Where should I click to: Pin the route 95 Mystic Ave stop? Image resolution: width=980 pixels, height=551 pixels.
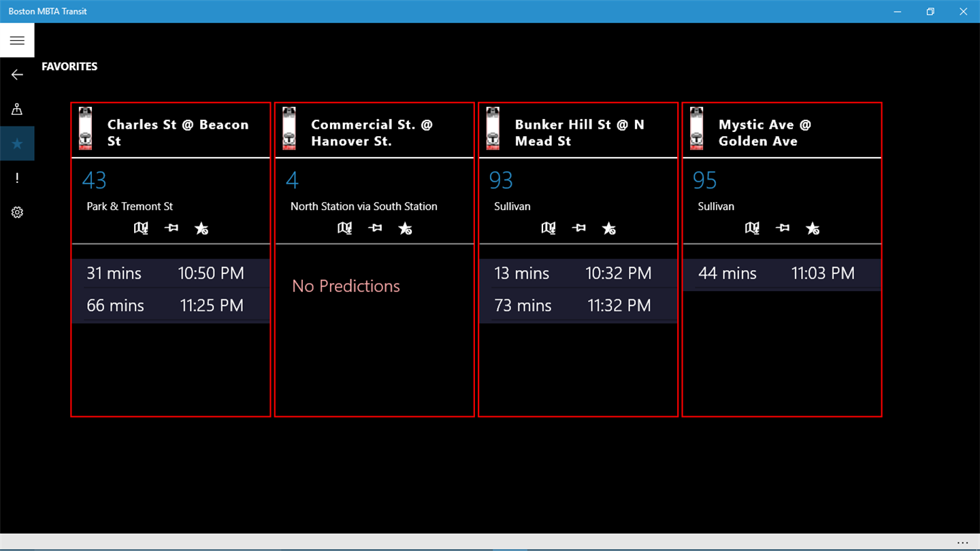(783, 228)
